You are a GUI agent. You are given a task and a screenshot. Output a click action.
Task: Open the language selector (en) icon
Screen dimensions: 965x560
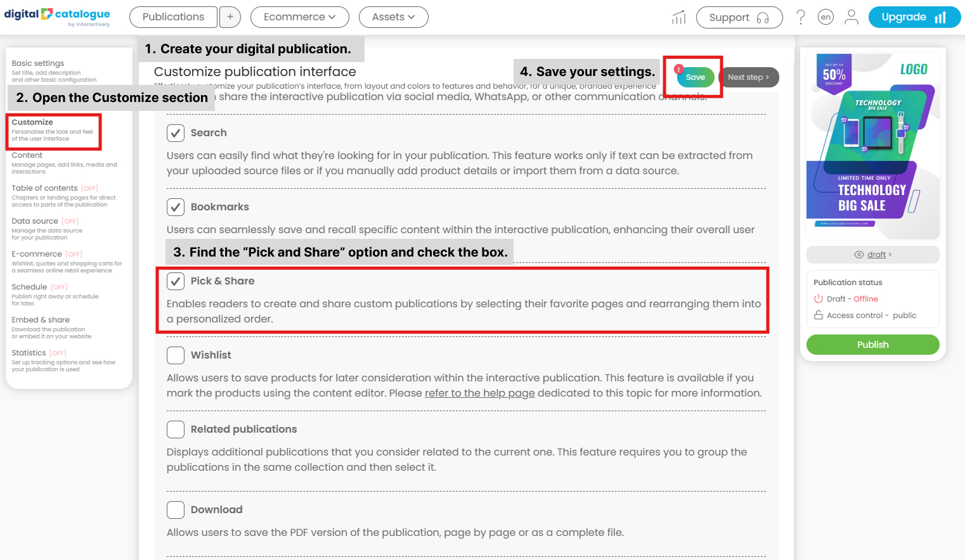826,17
